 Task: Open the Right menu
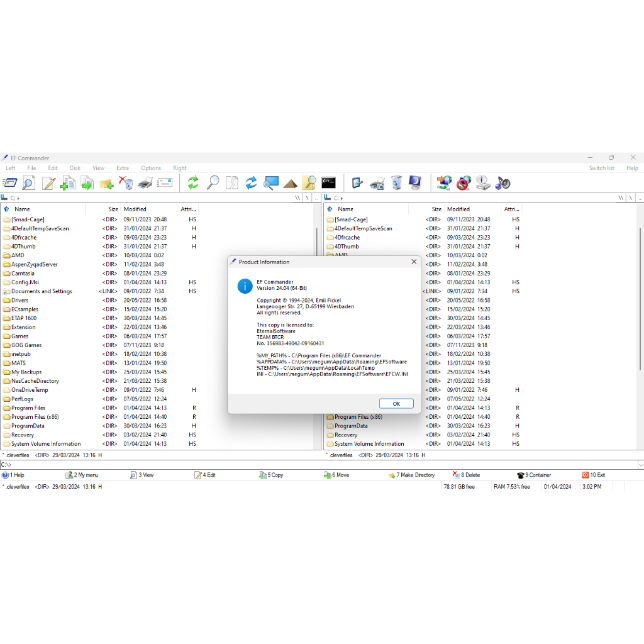click(179, 168)
